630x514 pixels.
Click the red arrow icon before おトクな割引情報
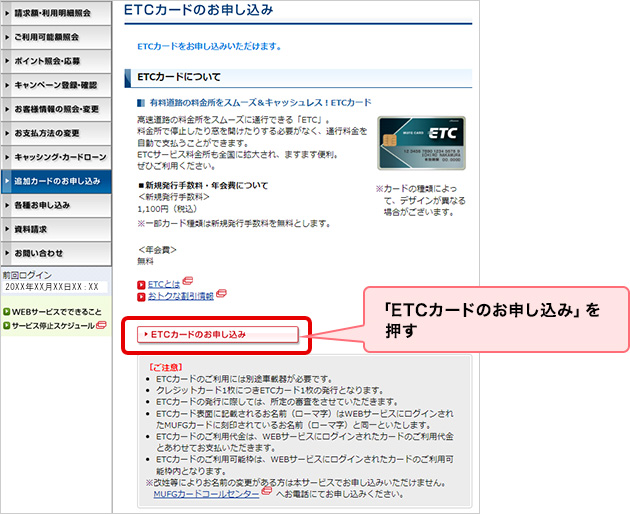click(141, 297)
